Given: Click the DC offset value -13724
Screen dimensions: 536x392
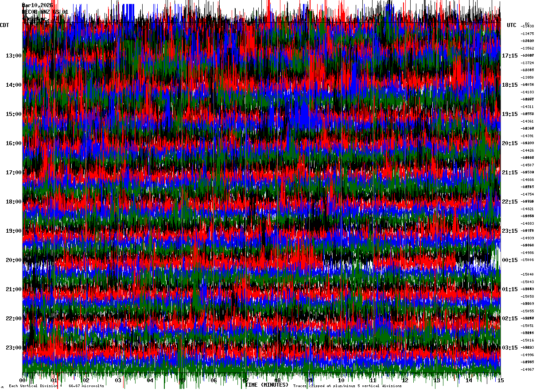Looking at the screenshot, I should (x=527, y=63).
